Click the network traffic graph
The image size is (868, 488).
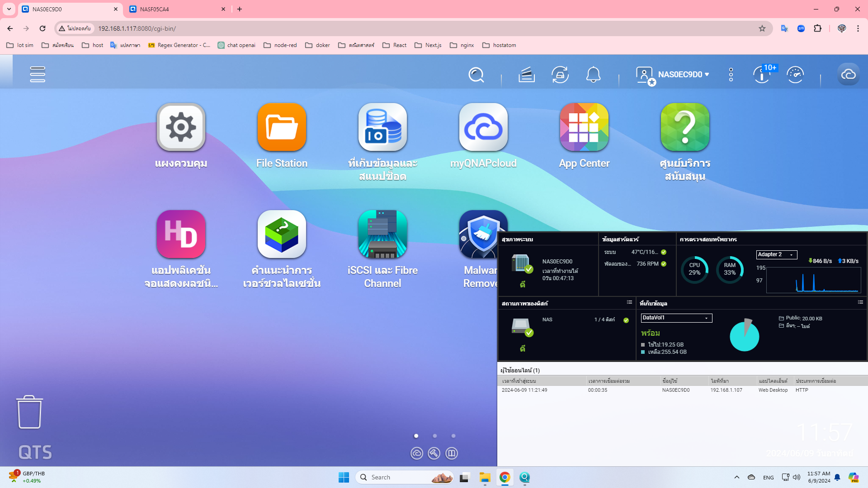(814, 280)
